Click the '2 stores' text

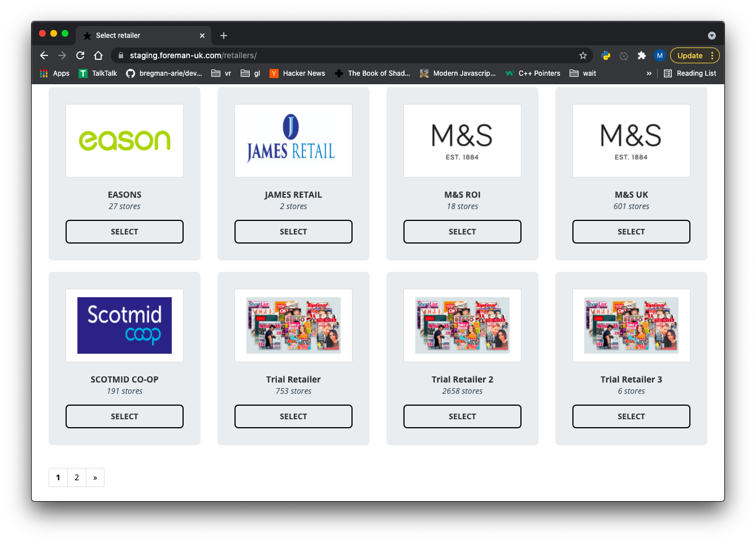click(x=293, y=206)
